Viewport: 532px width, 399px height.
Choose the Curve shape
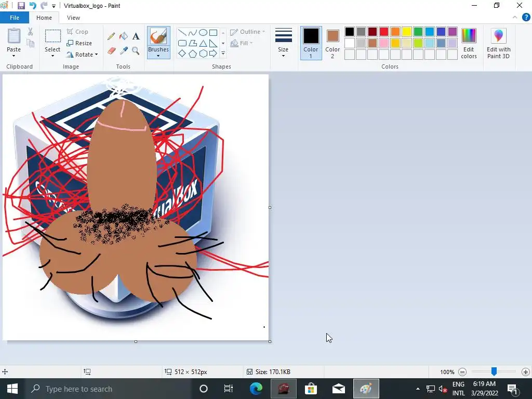coord(192,33)
